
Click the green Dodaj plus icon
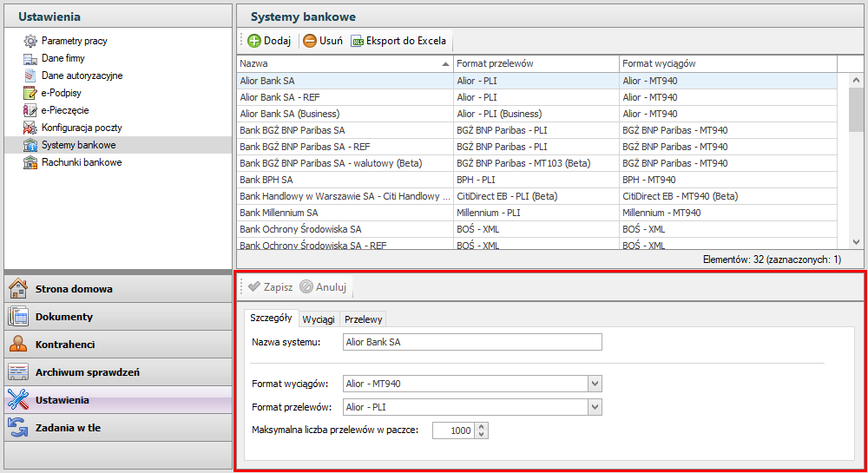point(254,41)
